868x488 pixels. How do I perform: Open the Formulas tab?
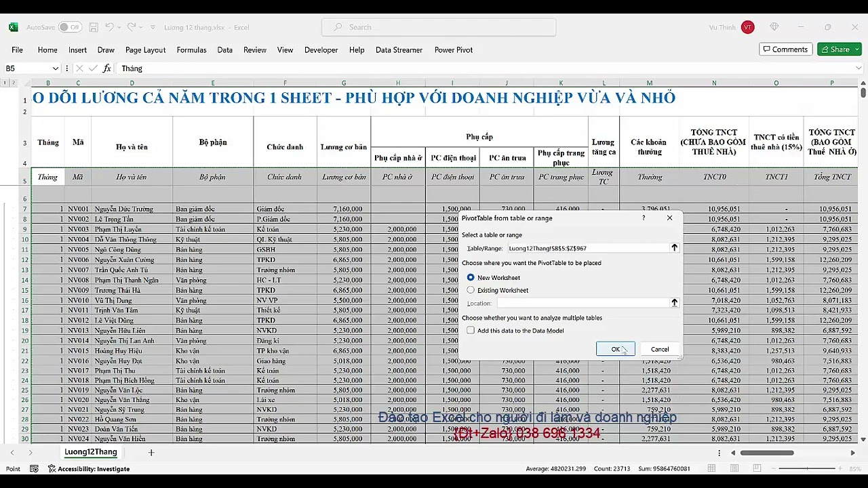[191, 49]
